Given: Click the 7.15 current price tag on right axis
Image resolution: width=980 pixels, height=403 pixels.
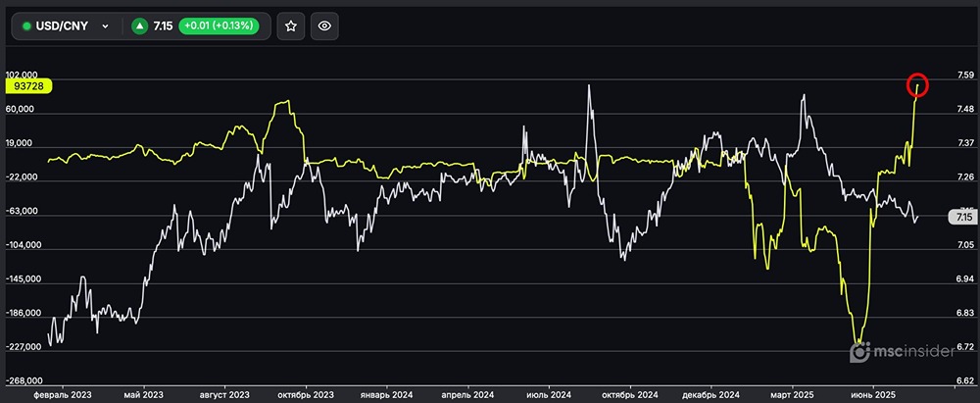Looking at the screenshot, I should [x=962, y=217].
